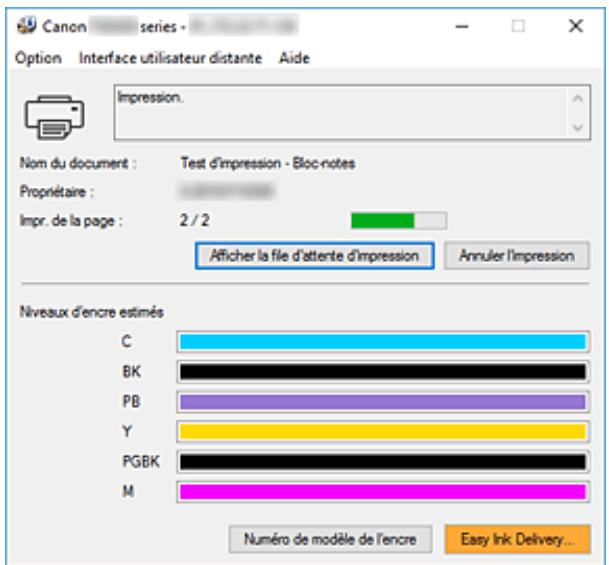Viewport: 609px width, 565px height.
Task: Click the BK black ink level bar
Action: 383,372
